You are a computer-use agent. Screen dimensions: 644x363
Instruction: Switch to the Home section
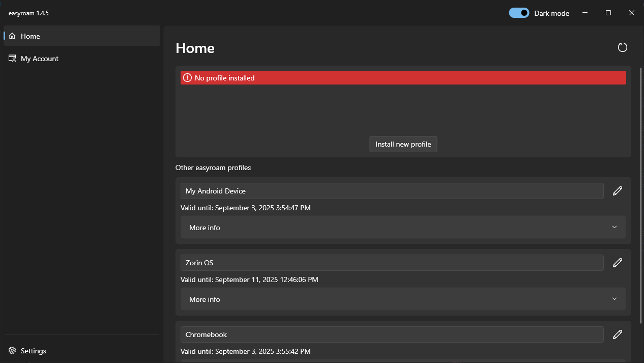pyautogui.click(x=30, y=36)
